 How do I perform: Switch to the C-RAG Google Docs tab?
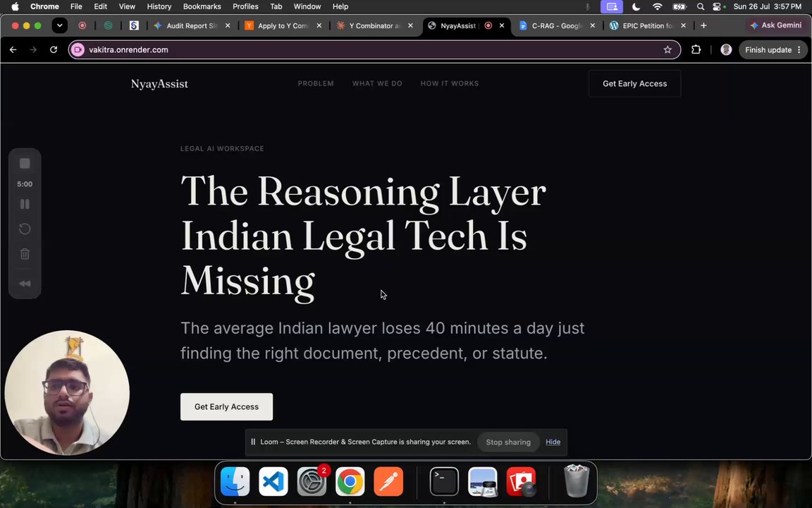555,25
